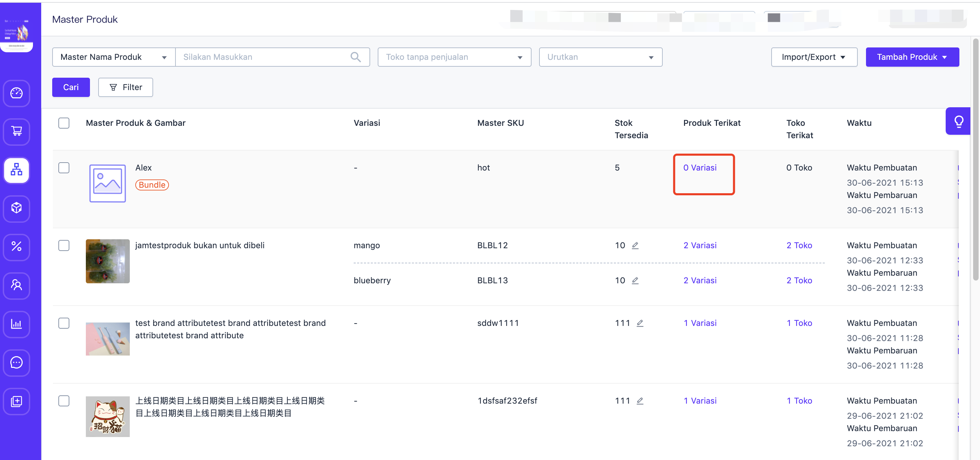Check the select-all checkbox in table header
980x460 pixels.
click(x=64, y=123)
